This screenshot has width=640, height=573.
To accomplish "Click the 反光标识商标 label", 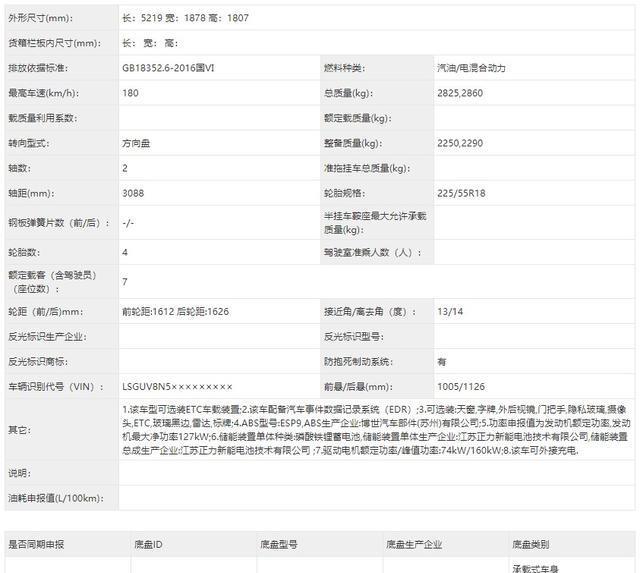I will (38, 362).
